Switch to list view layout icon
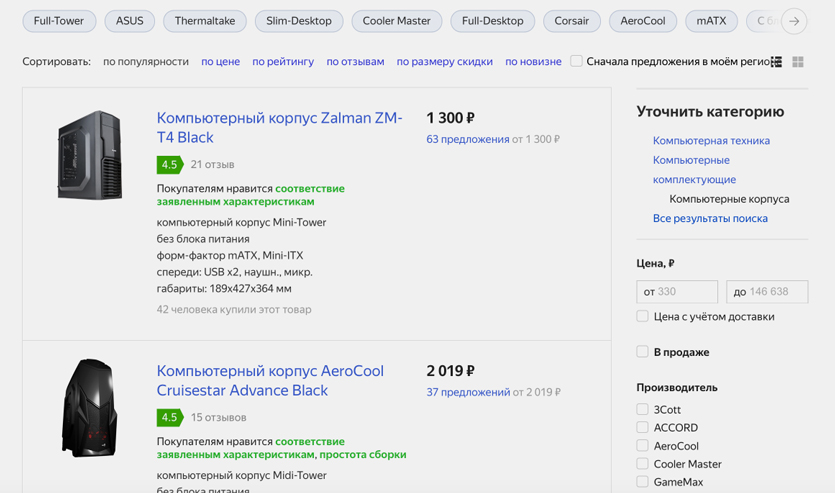This screenshot has width=835, height=493. click(x=776, y=62)
